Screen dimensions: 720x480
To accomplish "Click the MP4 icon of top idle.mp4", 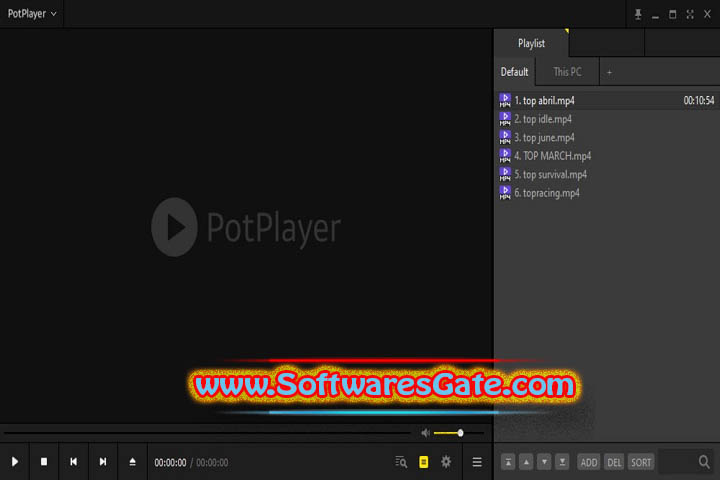I will click(505, 119).
